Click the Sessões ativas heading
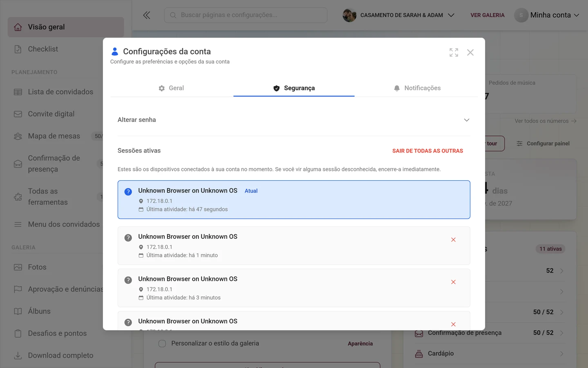Screen dimensions: 588x368 (x=139, y=151)
